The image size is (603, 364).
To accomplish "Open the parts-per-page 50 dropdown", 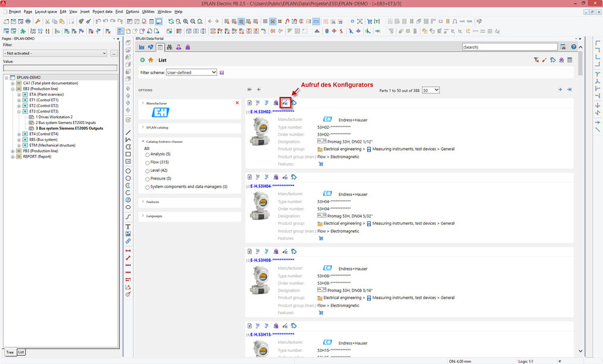I will (431, 90).
